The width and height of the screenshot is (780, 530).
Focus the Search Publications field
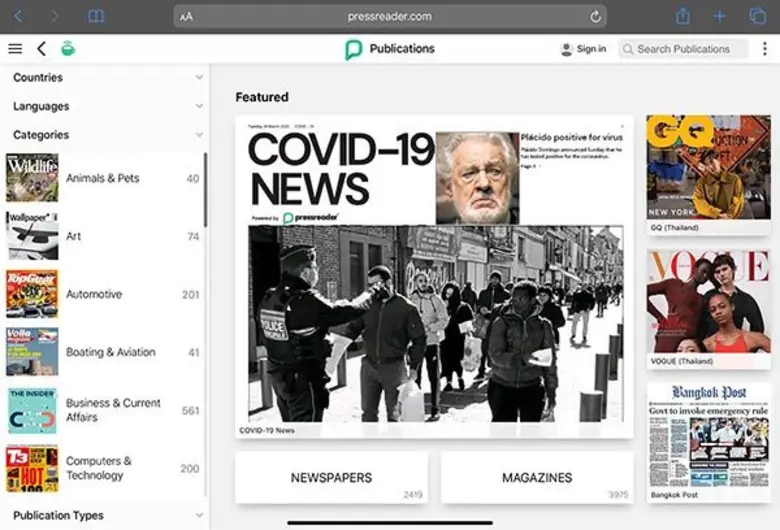683,49
